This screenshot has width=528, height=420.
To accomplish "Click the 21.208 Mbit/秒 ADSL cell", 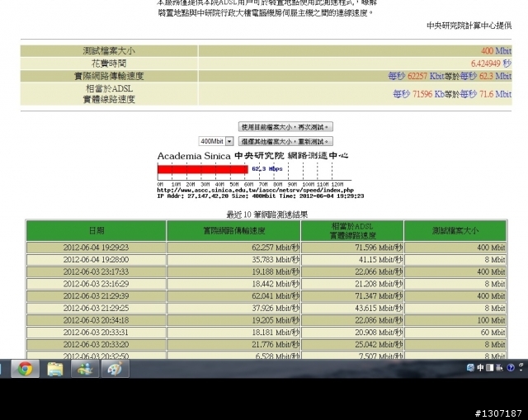I will pyautogui.click(x=352, y=284).
